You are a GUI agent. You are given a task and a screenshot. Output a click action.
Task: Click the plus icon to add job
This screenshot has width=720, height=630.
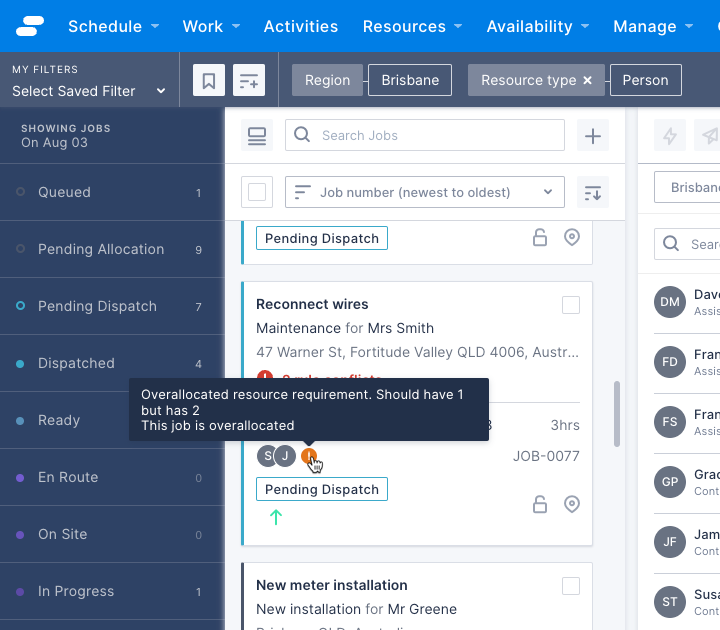tap(593, 136)
